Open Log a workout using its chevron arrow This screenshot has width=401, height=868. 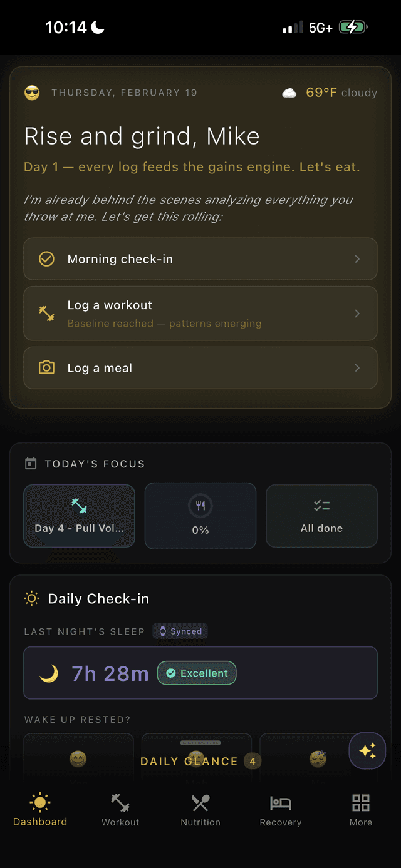coord(357,313)
